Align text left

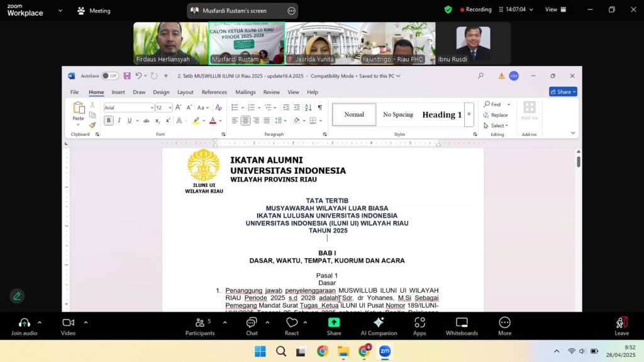235,120
